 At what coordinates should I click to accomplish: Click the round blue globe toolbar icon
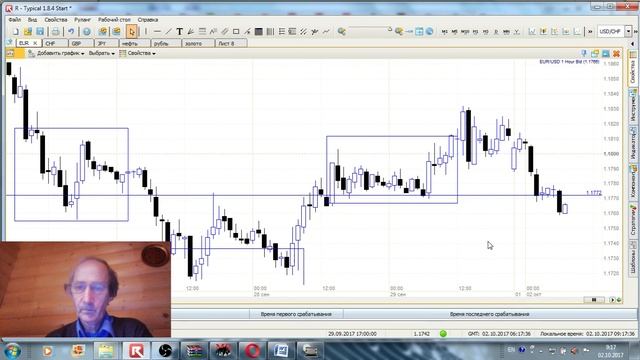click(x=429, y=31)
